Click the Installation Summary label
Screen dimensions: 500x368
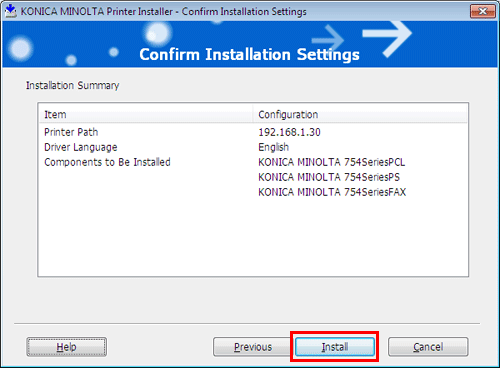point(72,86)
